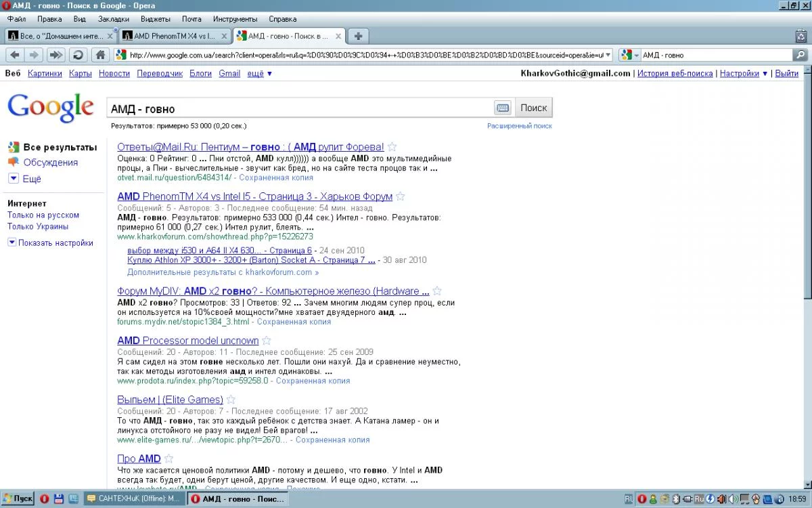The width and height of the screenshot is (812, 508).
Task: Switch to the Все, о "Домашнем инте..." tab
Action: 61,36
